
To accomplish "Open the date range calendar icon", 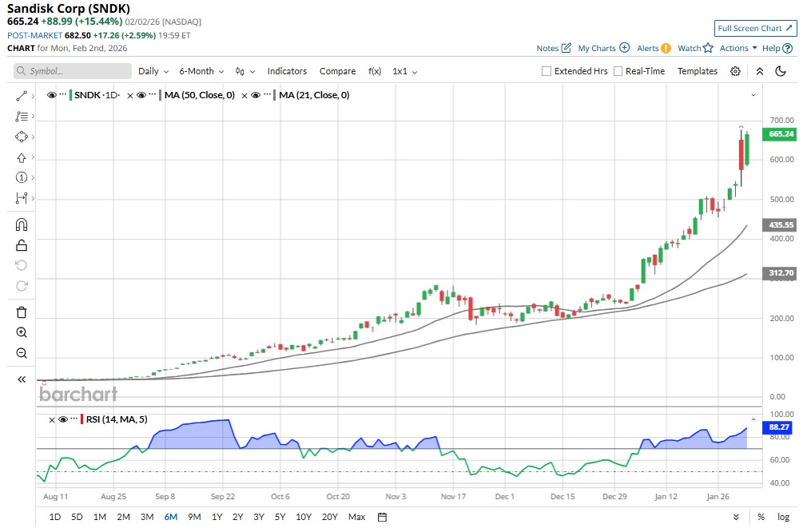I will click(382, 517).
